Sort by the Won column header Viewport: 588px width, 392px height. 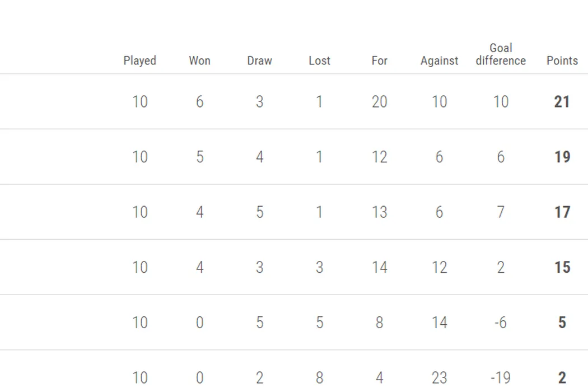pos(199,60)
